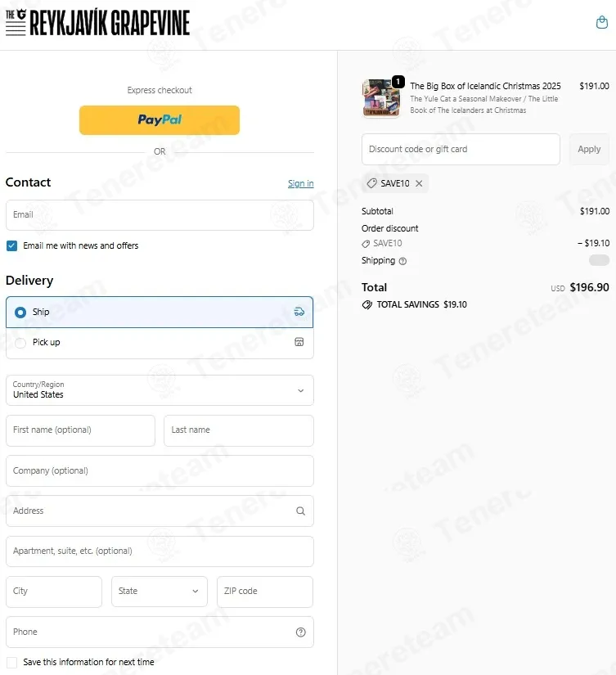Select the Ship delivery option
This screenshot has width=616, height=675.
pyautogui.click(x=20, y=313)
